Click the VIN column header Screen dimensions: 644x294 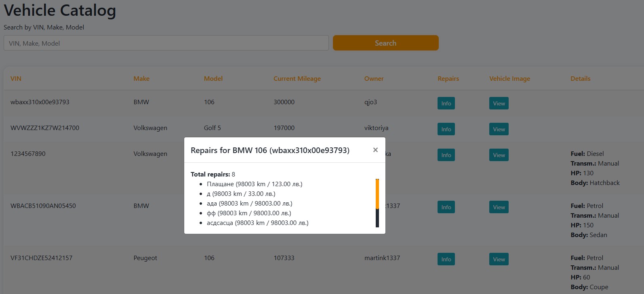tap(16, 79)
